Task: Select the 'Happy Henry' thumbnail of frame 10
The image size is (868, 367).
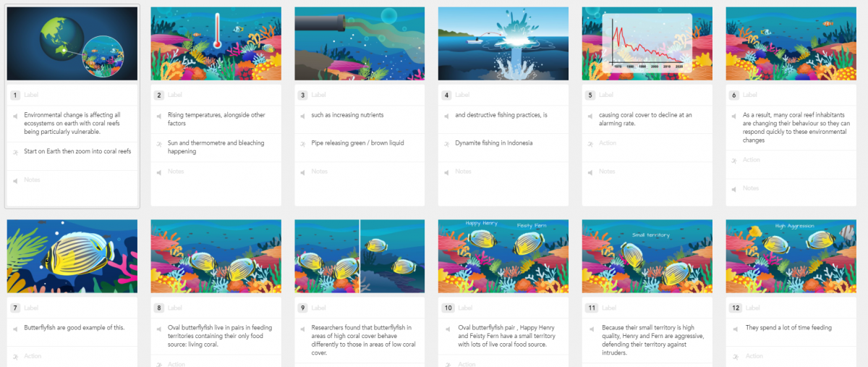Action: tap(503, 256)
